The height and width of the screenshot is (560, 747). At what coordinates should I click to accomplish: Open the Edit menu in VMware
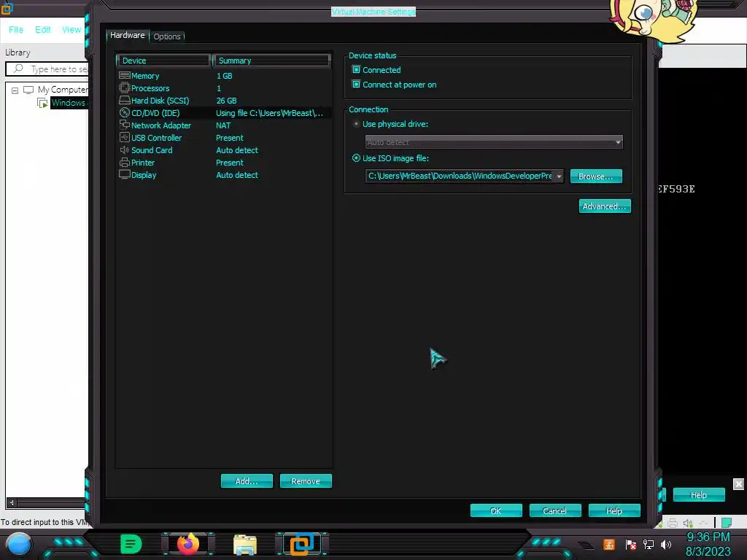click(x=42, y=29)
